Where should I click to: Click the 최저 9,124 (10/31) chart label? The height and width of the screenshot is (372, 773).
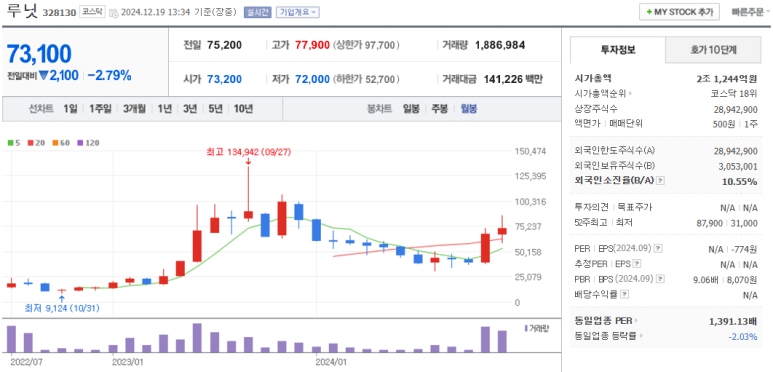click(62, 309)
